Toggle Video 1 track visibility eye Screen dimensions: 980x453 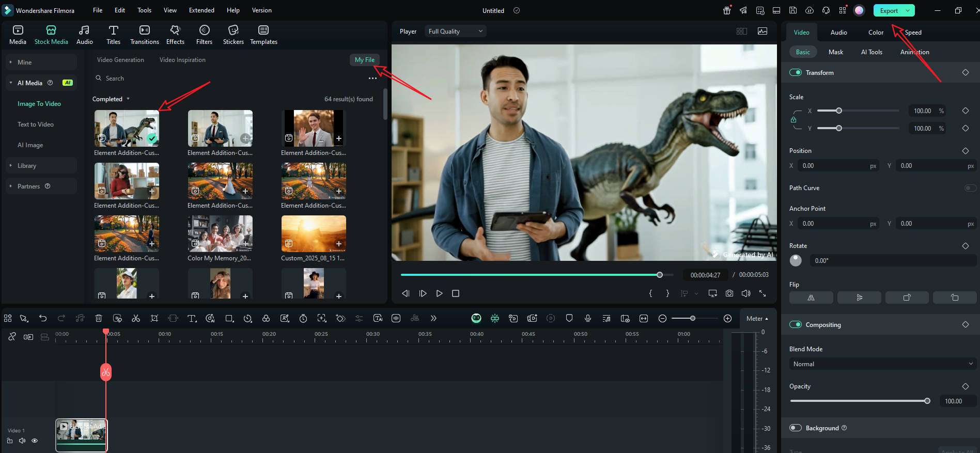(x=35, y=441)
